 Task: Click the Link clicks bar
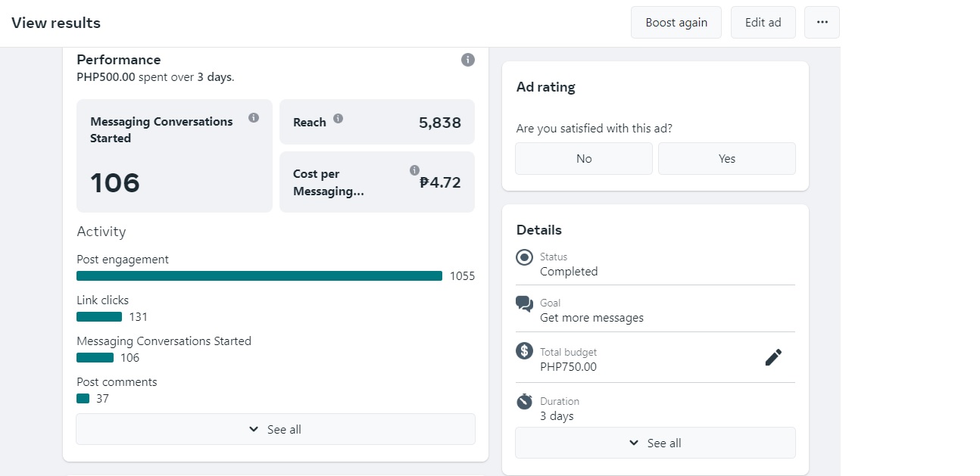point(99,317)
